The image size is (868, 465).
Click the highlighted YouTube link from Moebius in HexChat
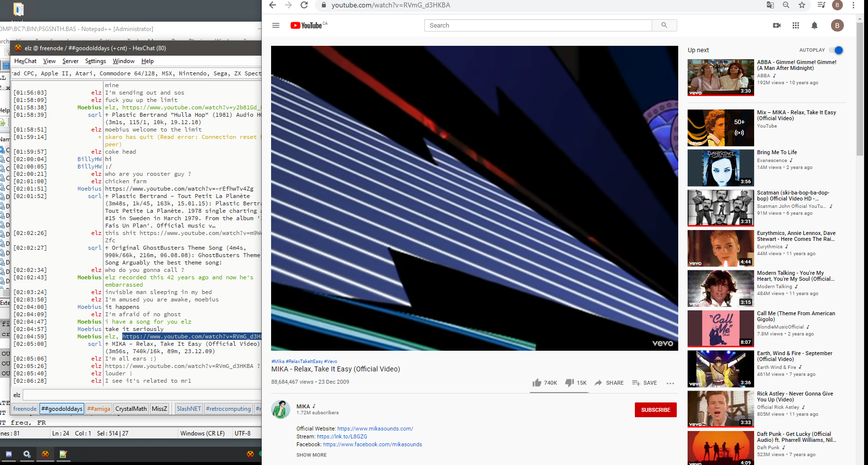click(192, 336)
